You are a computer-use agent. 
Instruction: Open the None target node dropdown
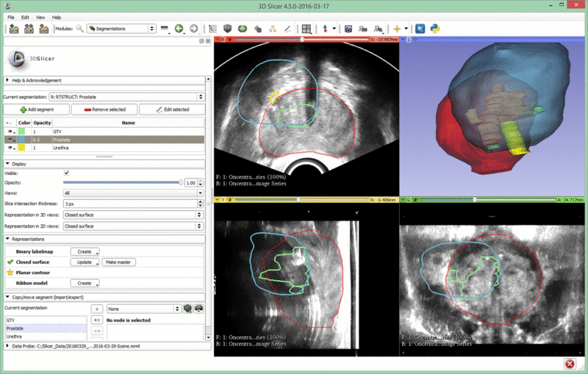coord(144,309)
